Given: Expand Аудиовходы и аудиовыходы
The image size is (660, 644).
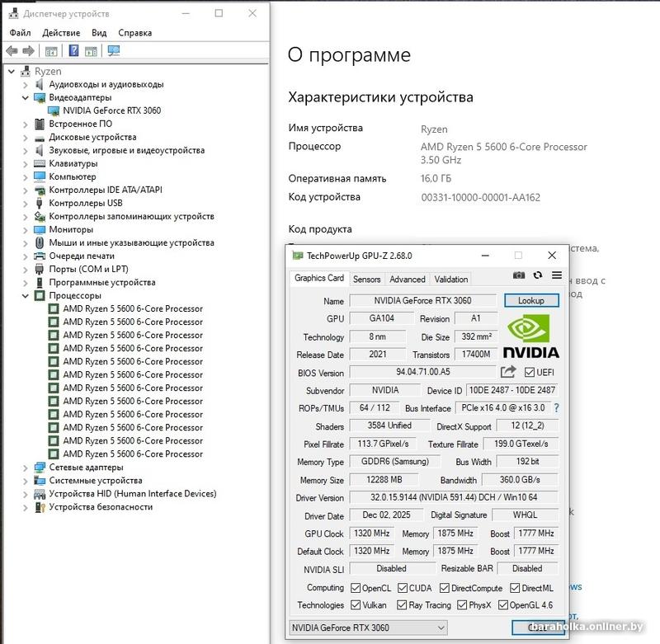Looking at the screenshot, I should pyautogui.click(x=26, y=85).
